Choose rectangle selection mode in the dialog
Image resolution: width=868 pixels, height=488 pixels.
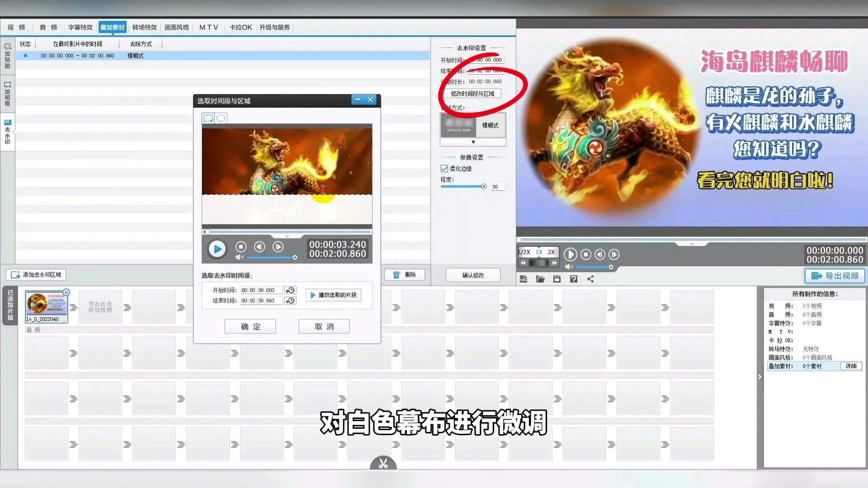click(x=208, y=117)
